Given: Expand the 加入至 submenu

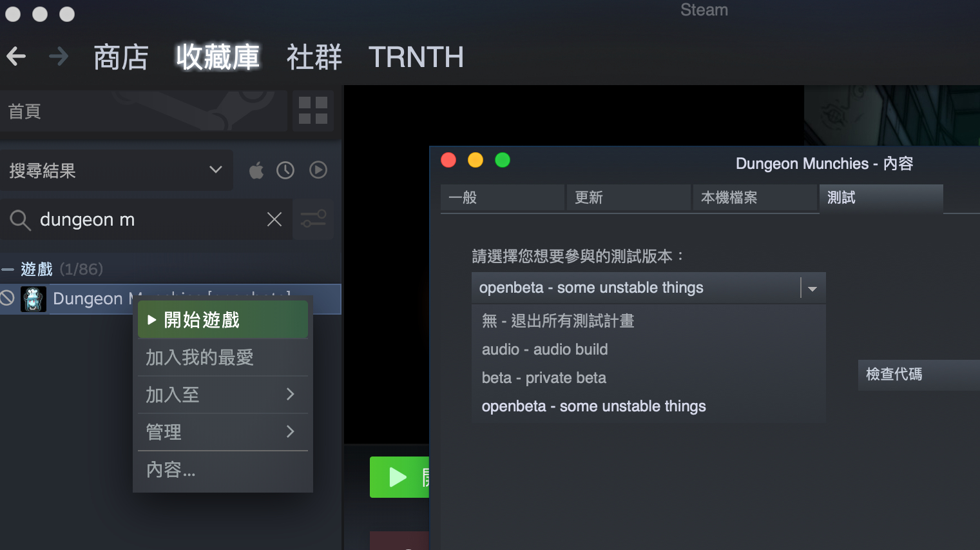Looking at the screenshot, I should tap(223, 395).
